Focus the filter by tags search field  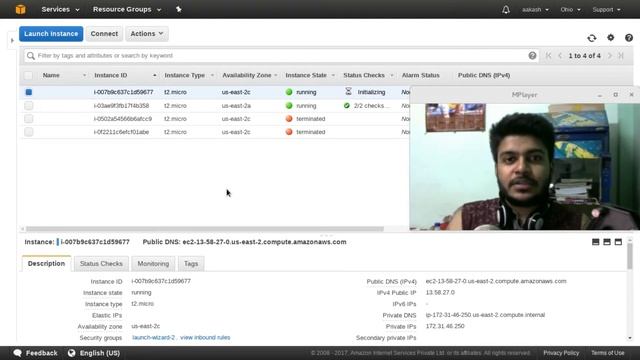[x=282, y=56]
